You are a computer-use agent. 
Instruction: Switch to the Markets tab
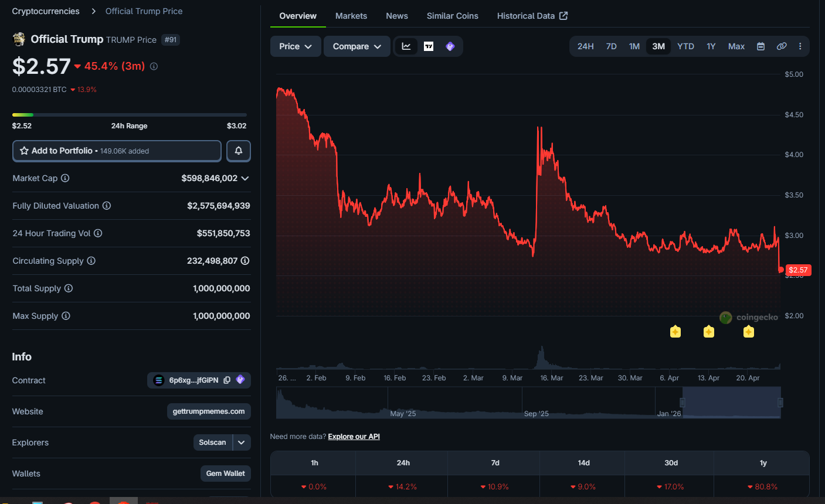coord(351,16)
